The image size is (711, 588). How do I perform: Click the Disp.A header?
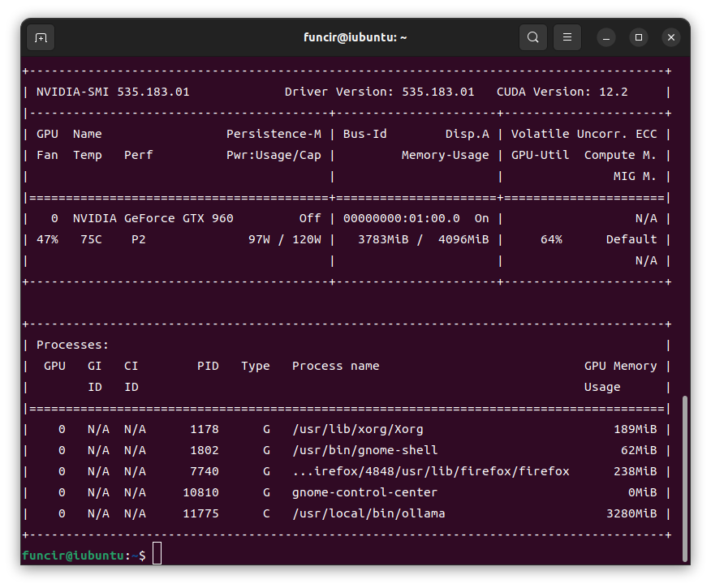pyautogui.click(x=467, y=134)
